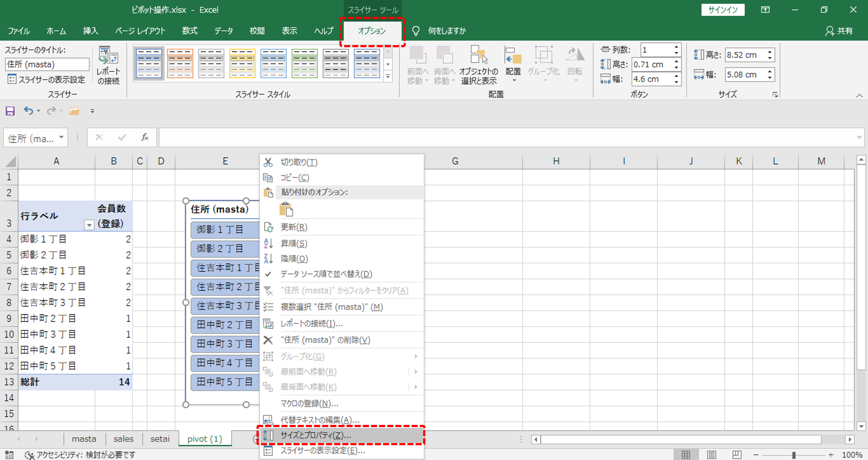Image resolution: width=868 pixels, height=460 pixels.
Task: Increase the button 幅 4.6 cm stepper
Action: (x=676, y=76)
